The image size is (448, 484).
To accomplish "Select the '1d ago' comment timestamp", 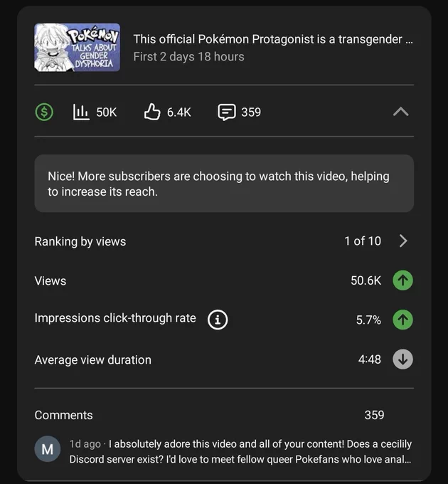I will (x=85, y=443).
